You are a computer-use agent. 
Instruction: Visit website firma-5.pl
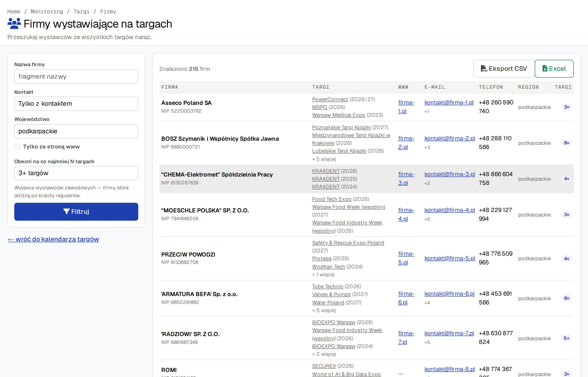tap(406, 258)
